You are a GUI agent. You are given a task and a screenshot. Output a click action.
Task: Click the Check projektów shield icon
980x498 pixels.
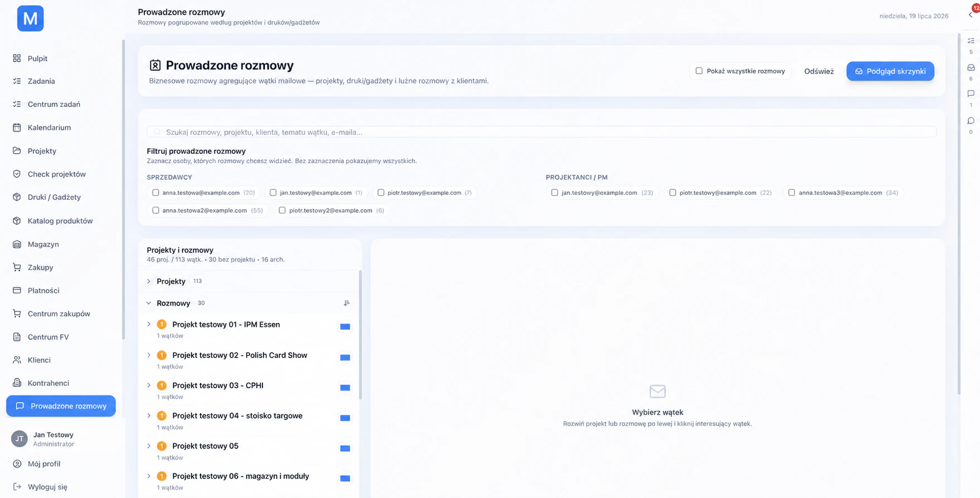pyautogui.click(x=17, y=174)
